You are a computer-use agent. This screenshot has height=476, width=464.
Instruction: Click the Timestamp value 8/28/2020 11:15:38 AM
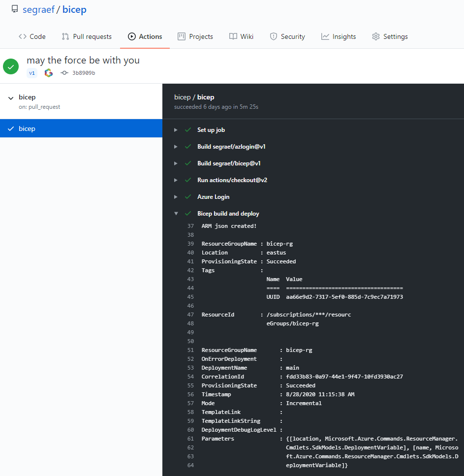pyautogui.click(x=320, y=394)
